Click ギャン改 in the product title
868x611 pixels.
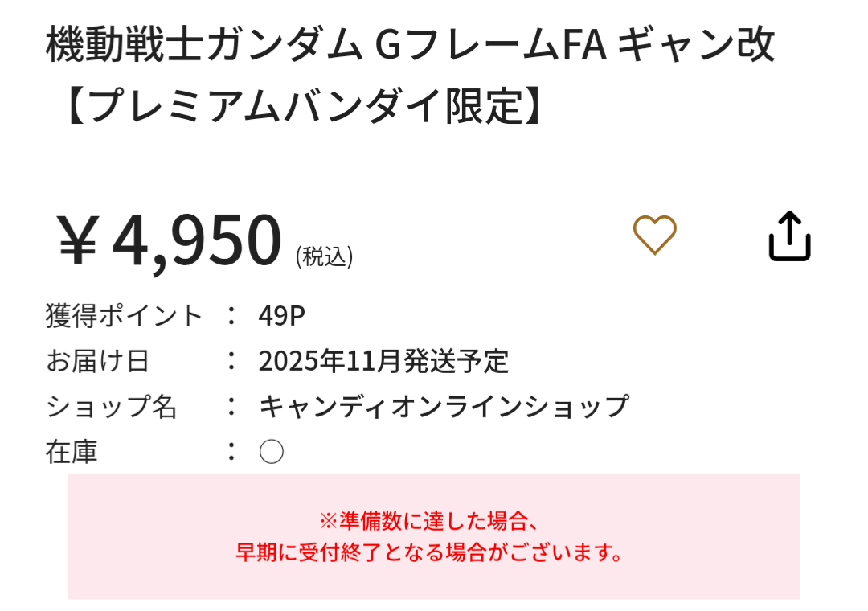pyautogui.click(x=696, y=44)
